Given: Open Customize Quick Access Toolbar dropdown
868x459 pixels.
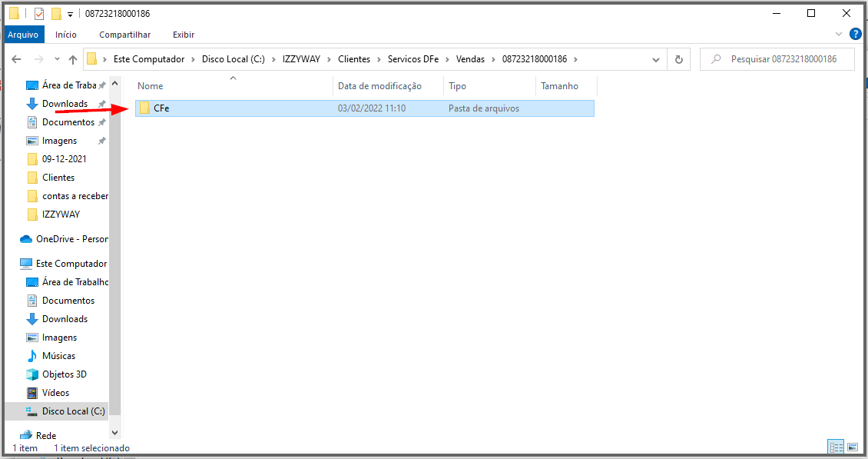Looking at the screenshot, I should pos(71,14).
